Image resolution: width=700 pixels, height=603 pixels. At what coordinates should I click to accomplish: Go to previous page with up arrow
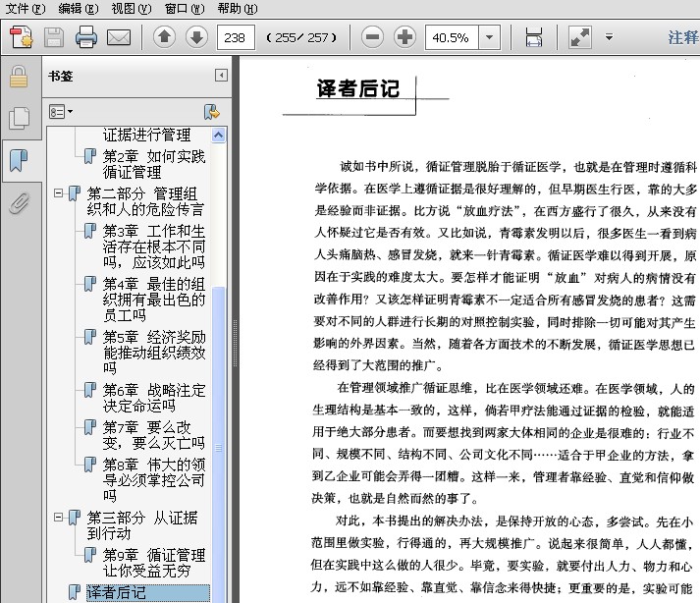pos(164,38)
